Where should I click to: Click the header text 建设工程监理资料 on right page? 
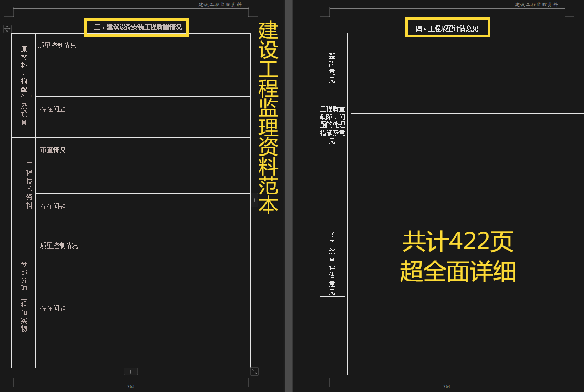click(536, 4)
